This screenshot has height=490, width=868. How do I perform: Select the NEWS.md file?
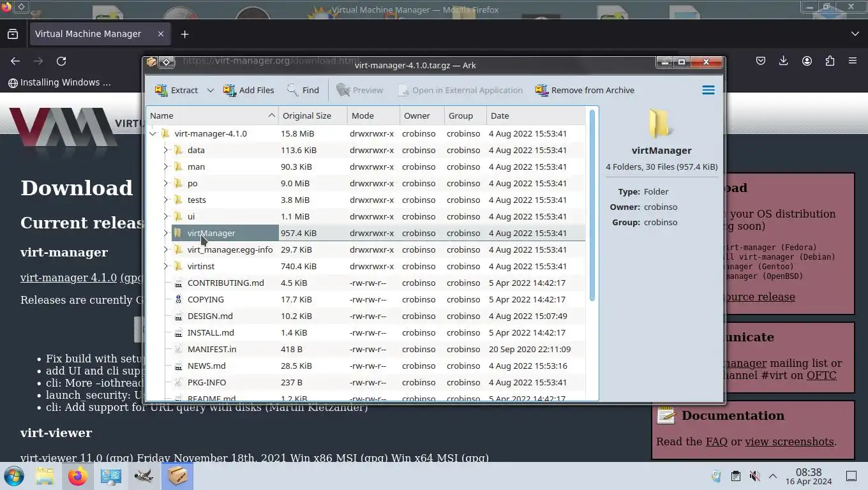(206, 366)
